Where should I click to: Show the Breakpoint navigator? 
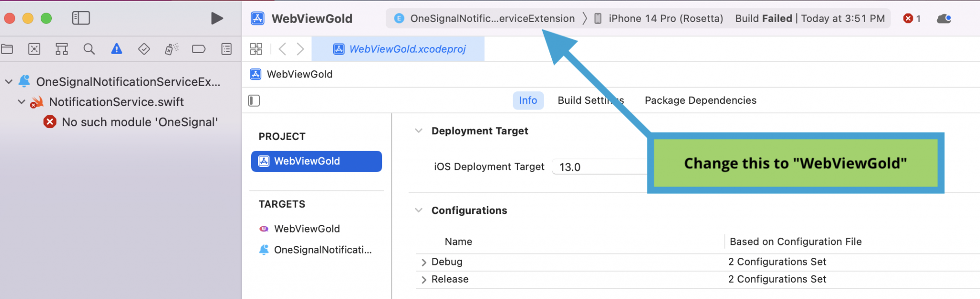[199, 49]
